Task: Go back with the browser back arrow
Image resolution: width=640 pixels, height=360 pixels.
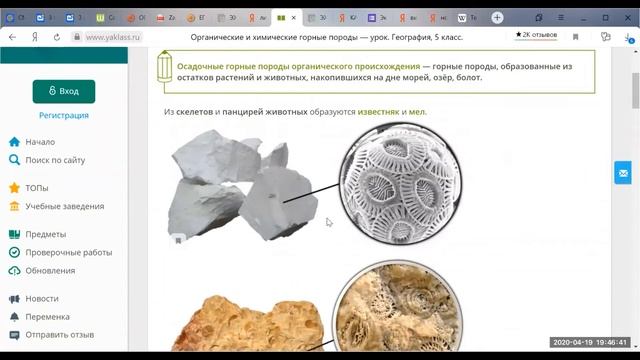Action: point(12,37)
